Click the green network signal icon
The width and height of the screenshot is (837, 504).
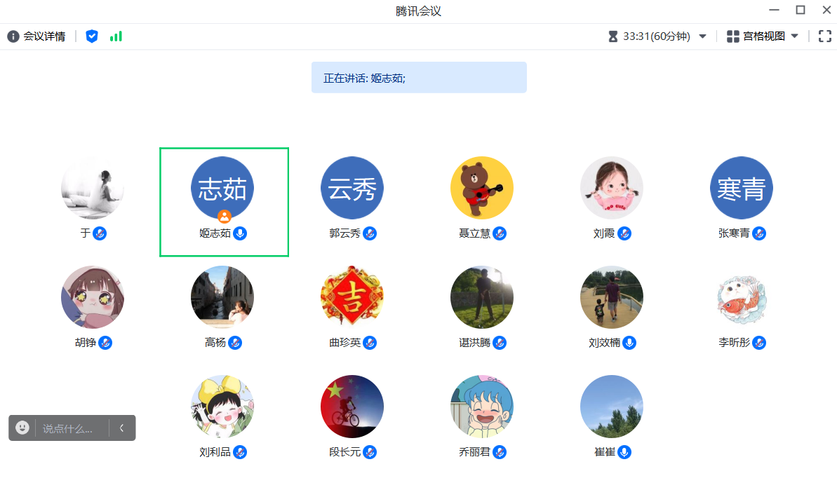(x=116, y=36)
